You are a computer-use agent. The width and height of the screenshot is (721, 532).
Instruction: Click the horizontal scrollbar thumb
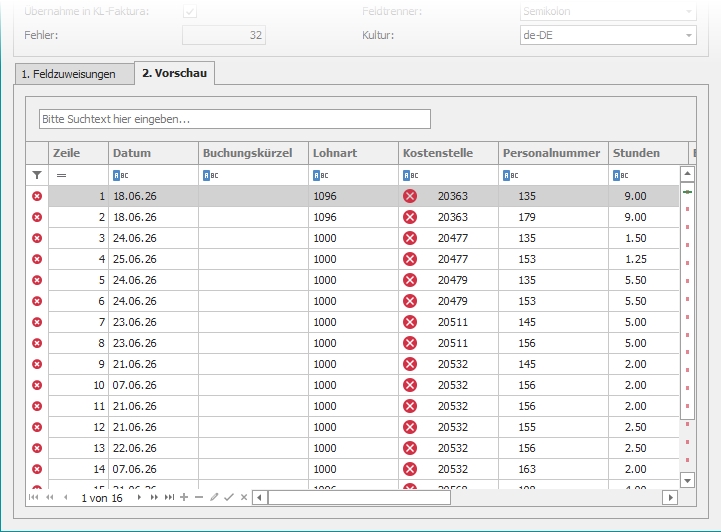359,497
